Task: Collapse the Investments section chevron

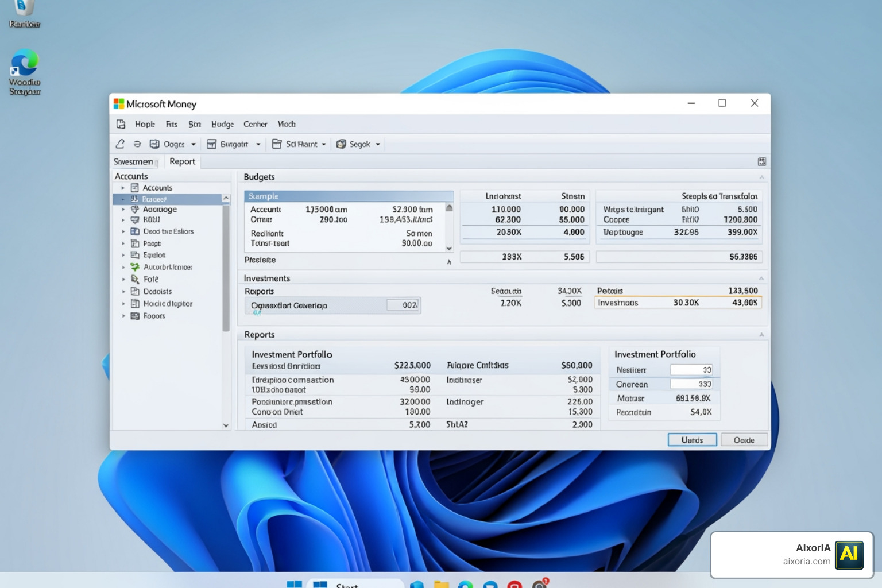Action: point(762,278)
